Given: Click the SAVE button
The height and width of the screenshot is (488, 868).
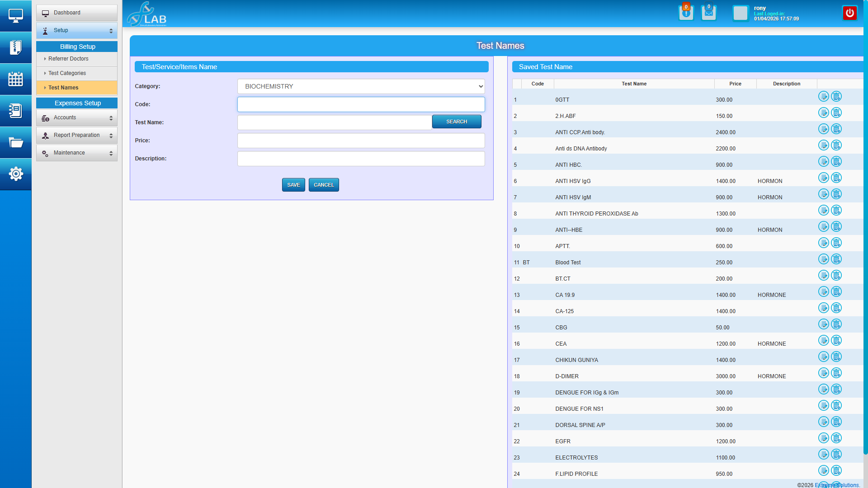Looking at the screenshot, I should point(293,185).
